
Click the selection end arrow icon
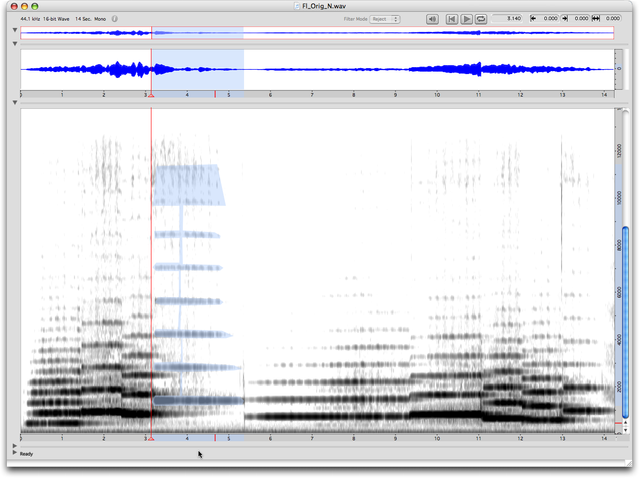tap(565, 19)
